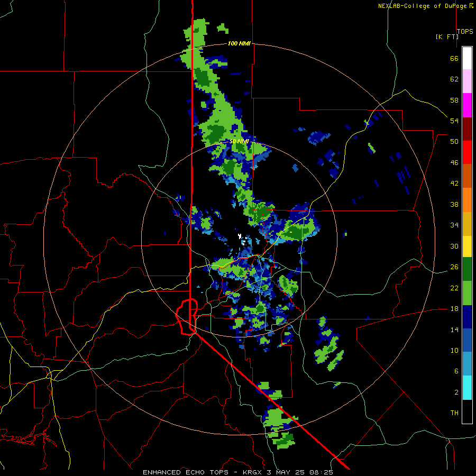Click the 10 value on the scale

tap(454, 350)
